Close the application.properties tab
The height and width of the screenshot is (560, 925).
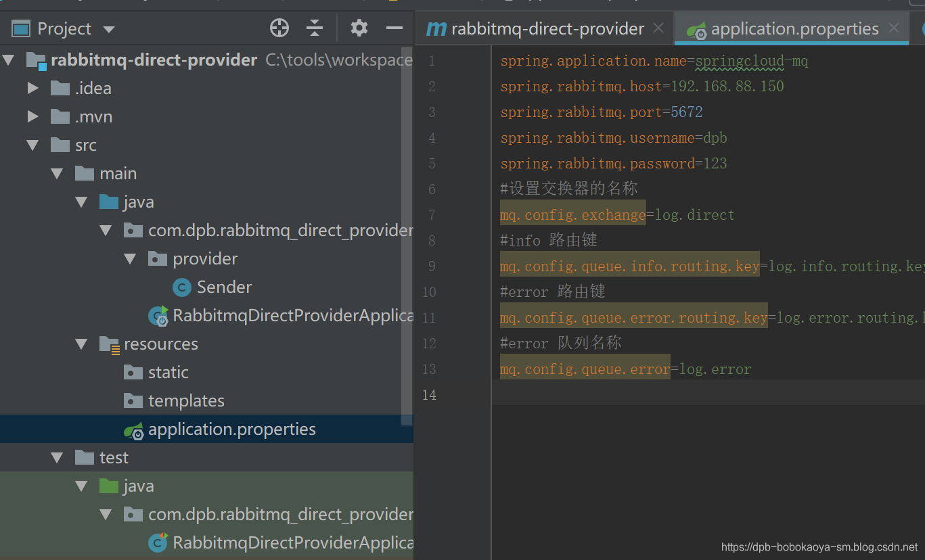(x=894, y=28)
